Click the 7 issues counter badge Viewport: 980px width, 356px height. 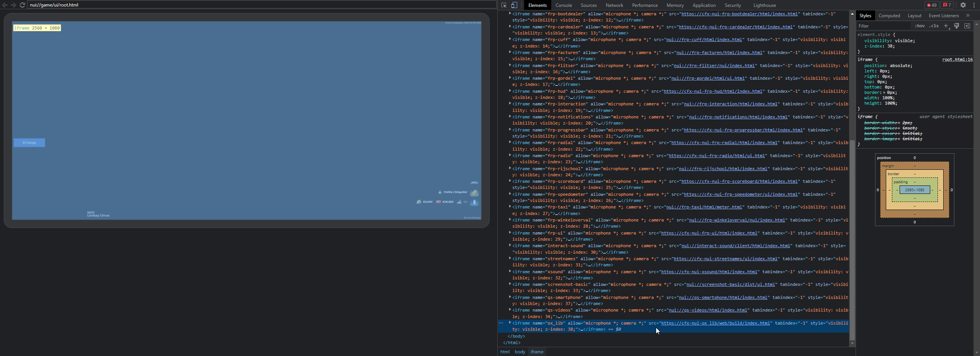click(x=947, y=5)
